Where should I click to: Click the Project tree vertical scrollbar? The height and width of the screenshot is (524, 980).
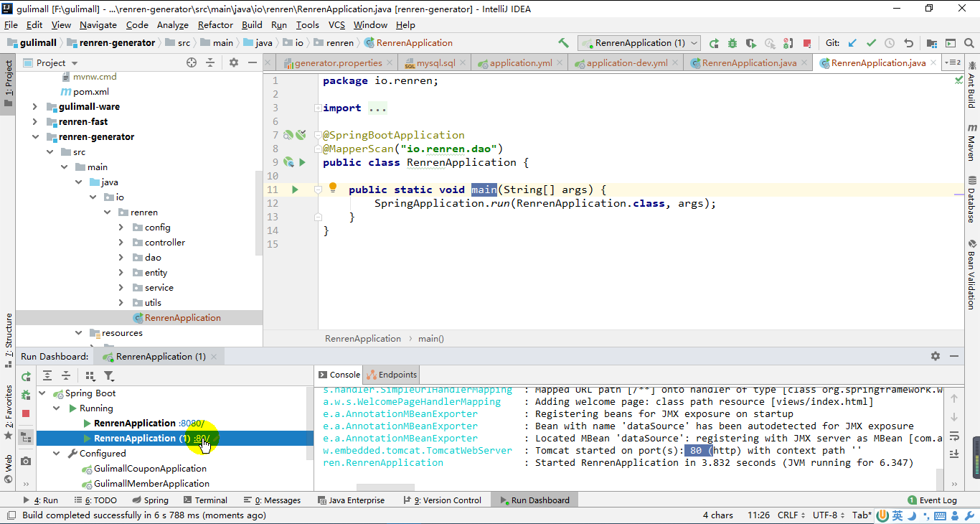(x=259, y=212)
